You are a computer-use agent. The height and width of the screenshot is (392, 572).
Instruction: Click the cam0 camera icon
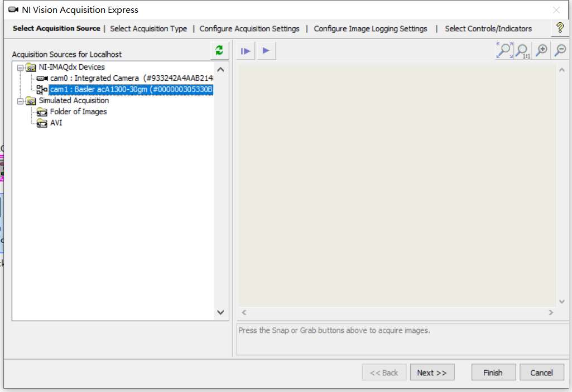(x=42, y=79)
